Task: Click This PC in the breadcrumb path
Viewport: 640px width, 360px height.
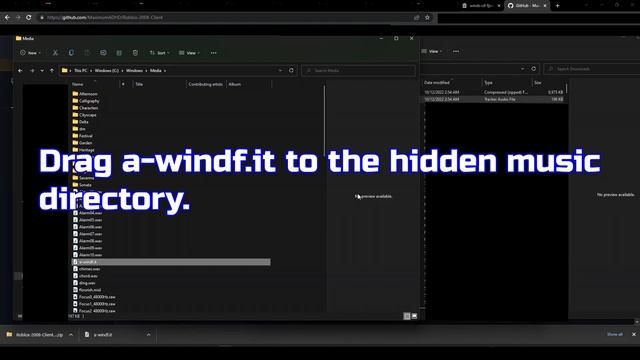Action: [81, 71]
